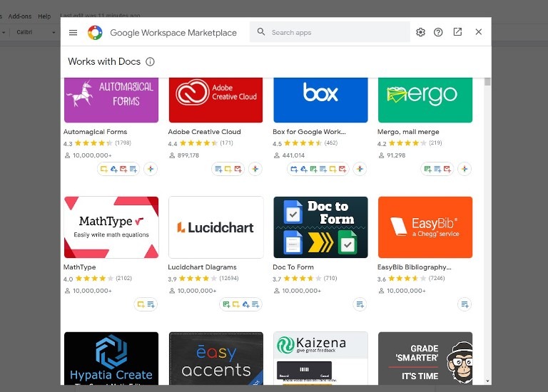Click the compatible apps icons under Automagical Forms
The width and height of the screenshot is (548, 392).
118,169
